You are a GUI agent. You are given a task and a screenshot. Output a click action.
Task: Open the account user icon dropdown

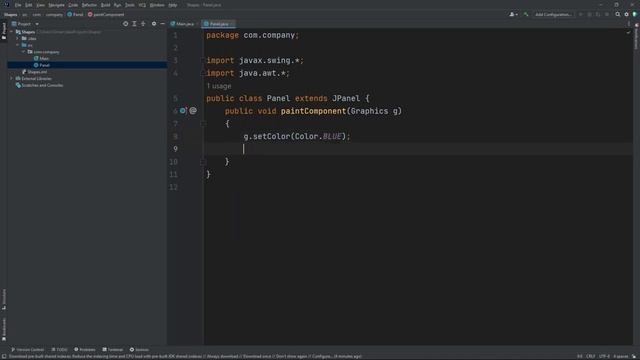point(513,15)
